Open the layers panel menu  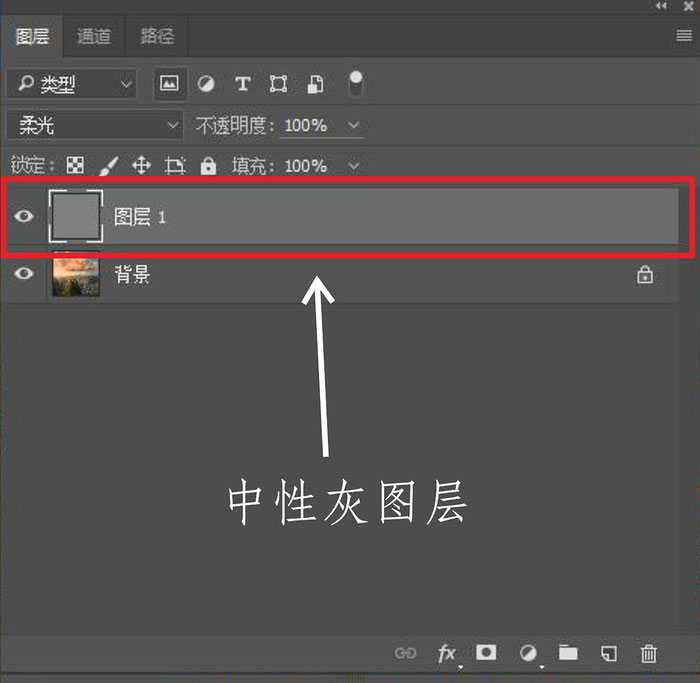pyautogui.click(x=683, y=35)
